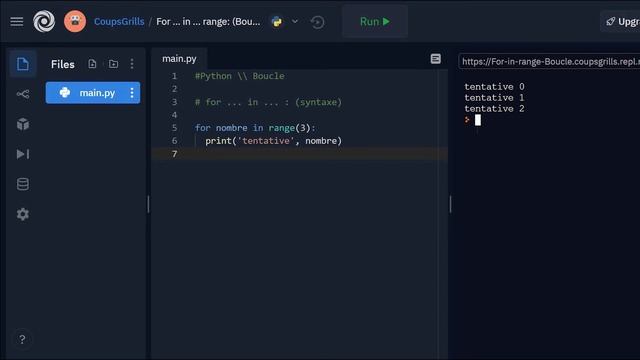
Task: Open Files panel three-dot options menu
Action: [132, 64]
